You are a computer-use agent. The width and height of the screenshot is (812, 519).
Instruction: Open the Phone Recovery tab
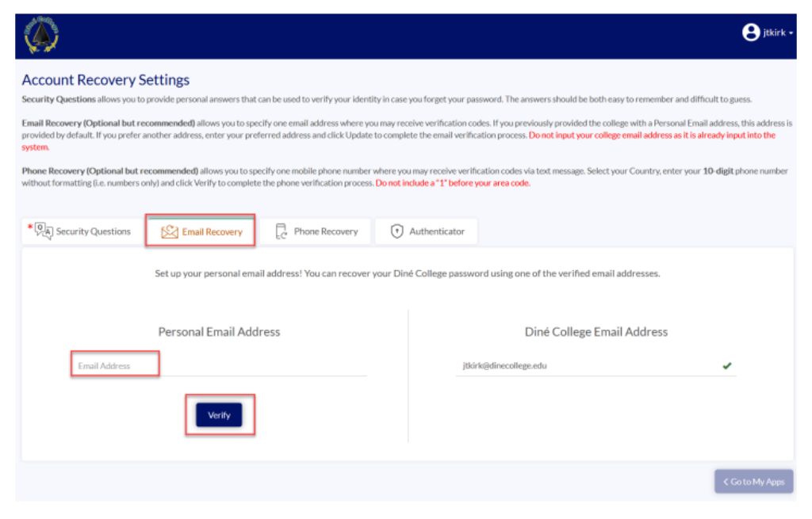coord(316,231)
